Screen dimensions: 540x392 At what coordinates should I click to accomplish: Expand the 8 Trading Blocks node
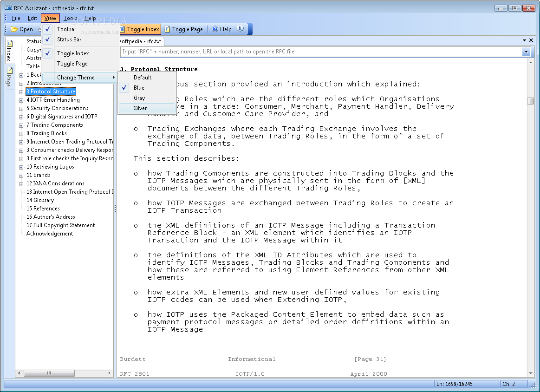(21, 134)
